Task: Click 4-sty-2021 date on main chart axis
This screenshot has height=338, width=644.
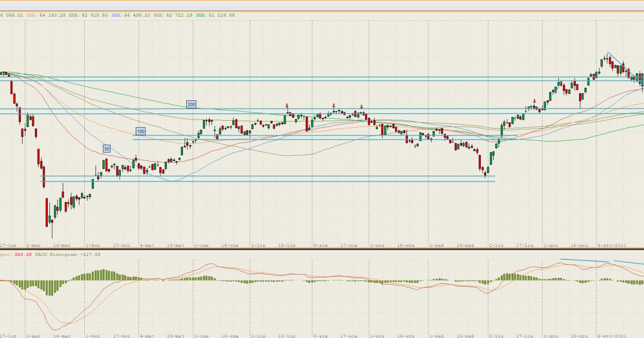Action: 612,245
